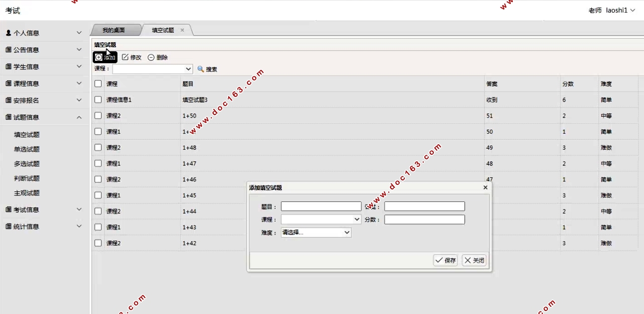Click the 分数 column header
This screenshot has width=644, height=314.
(x=568, y=84)
